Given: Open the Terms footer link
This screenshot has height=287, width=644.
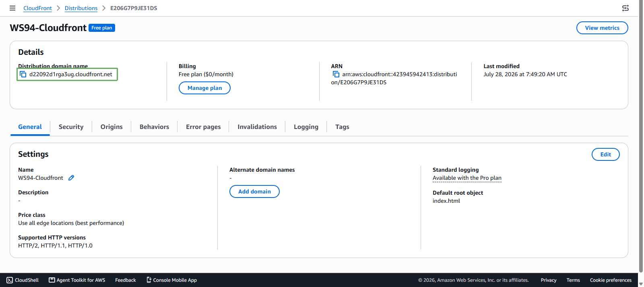Looking at the screenshot, I should pyautogui.click(x=573, y=280).
